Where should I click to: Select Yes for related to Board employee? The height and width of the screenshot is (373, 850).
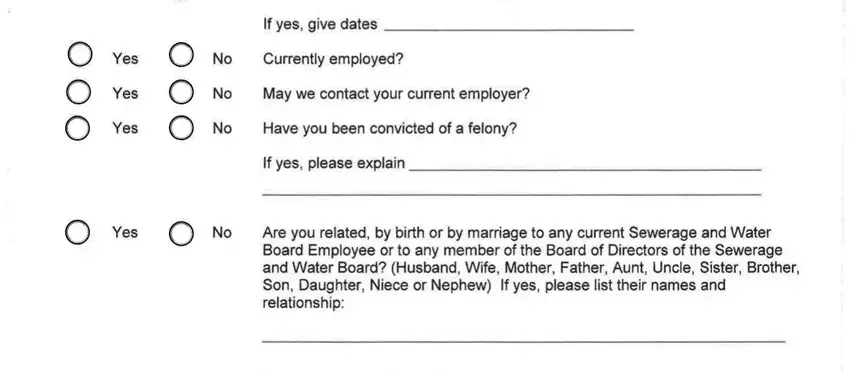tap(78, 232)
